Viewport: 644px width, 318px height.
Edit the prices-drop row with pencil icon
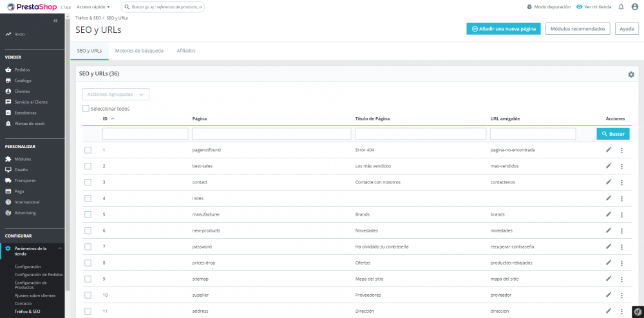coord(609,262)
